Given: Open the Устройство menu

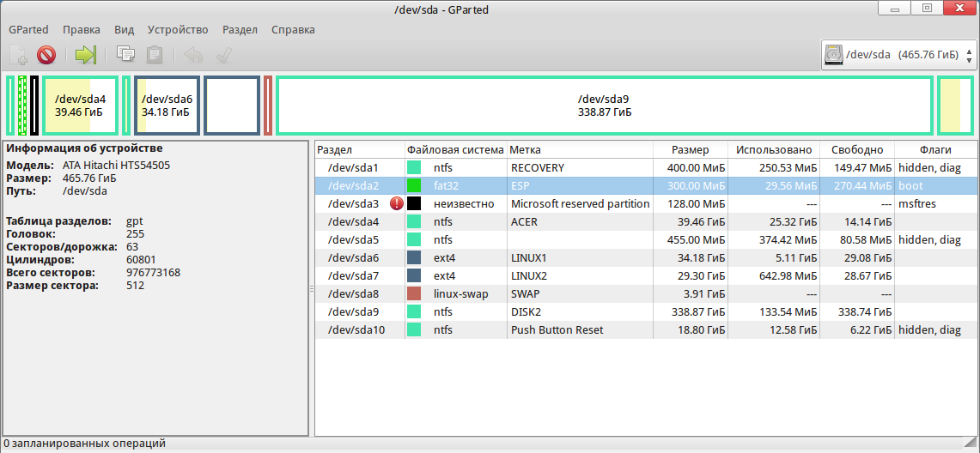Looking at the screenshot, I should (177, 29).
